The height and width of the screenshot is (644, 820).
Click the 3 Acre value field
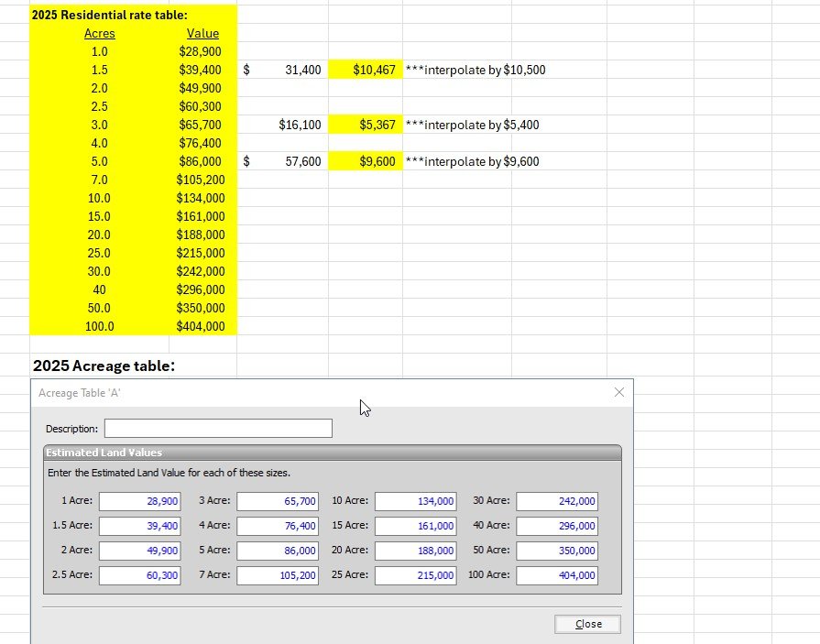tap(278, 501)
